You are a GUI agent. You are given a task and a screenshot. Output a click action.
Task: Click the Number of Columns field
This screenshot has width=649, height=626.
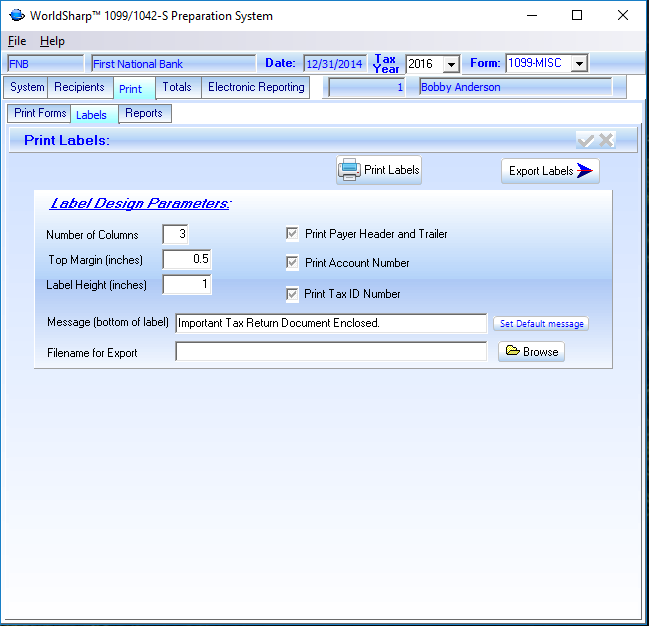175,234
